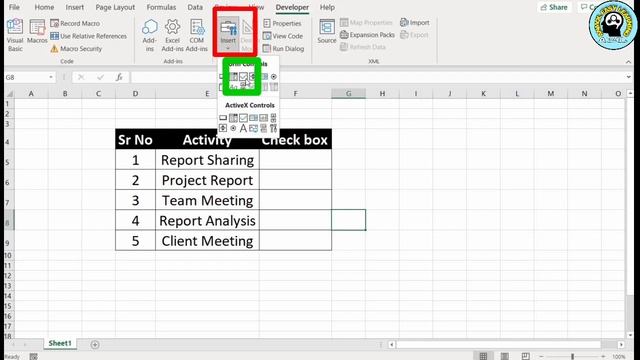The width and height of the screenshot is (640, 360).
Task: Open the Name Box dropdown
Action: tap(51, 77)
